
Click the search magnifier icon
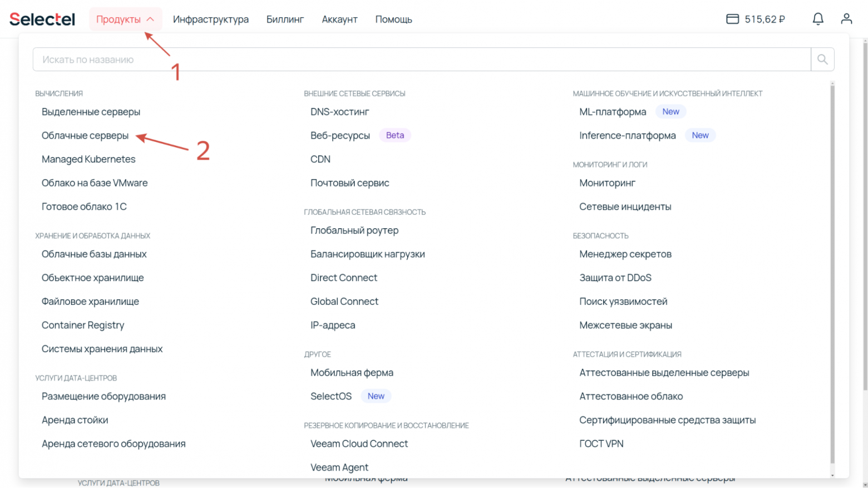pos(822,60)
